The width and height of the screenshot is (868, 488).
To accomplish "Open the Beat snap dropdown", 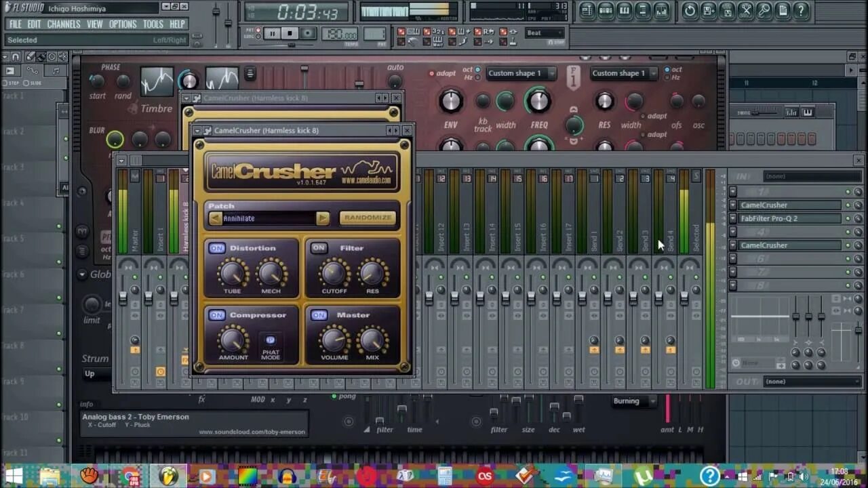I will [545, 33].
